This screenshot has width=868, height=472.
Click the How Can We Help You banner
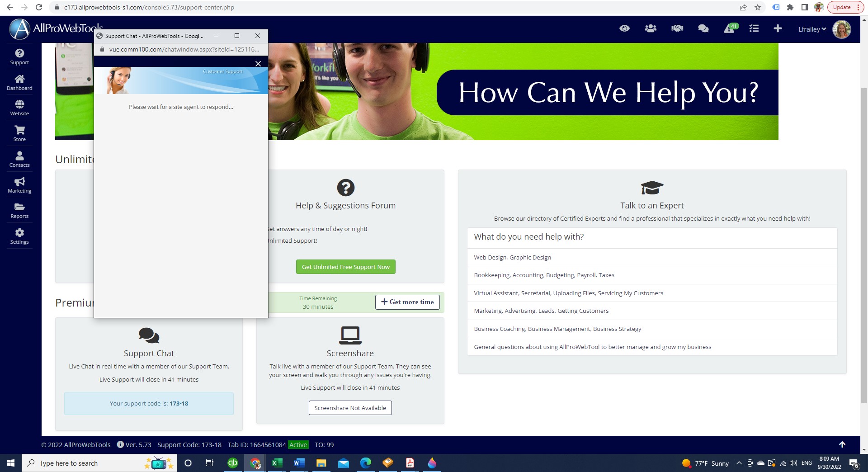point(608,92)
